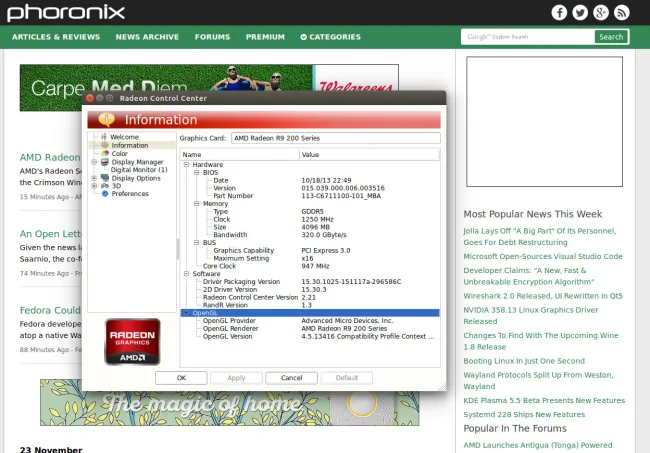Open the Categories dropdown menu

pos(331,37)
